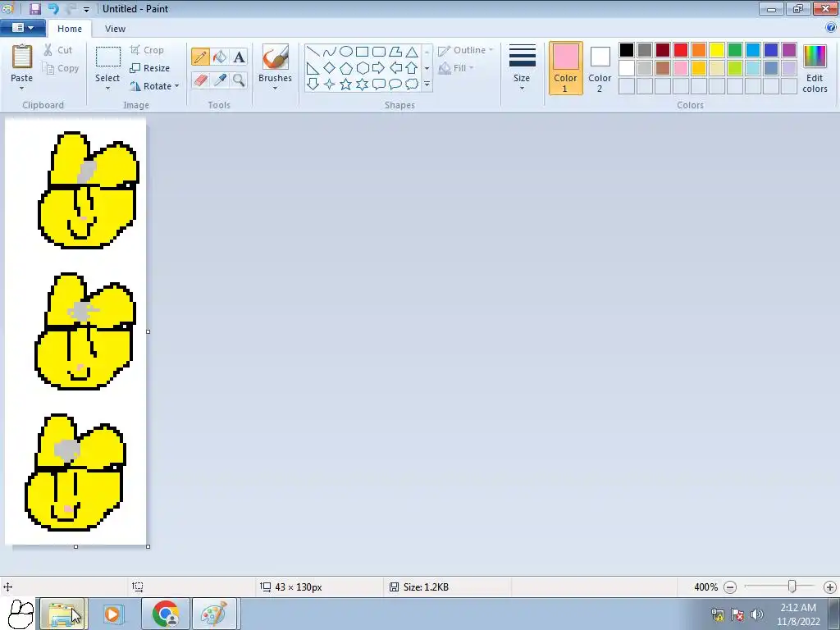Click the zoom in plus button
The width and height of the screenshot is (840, 630).
click(x=830, y=587)
